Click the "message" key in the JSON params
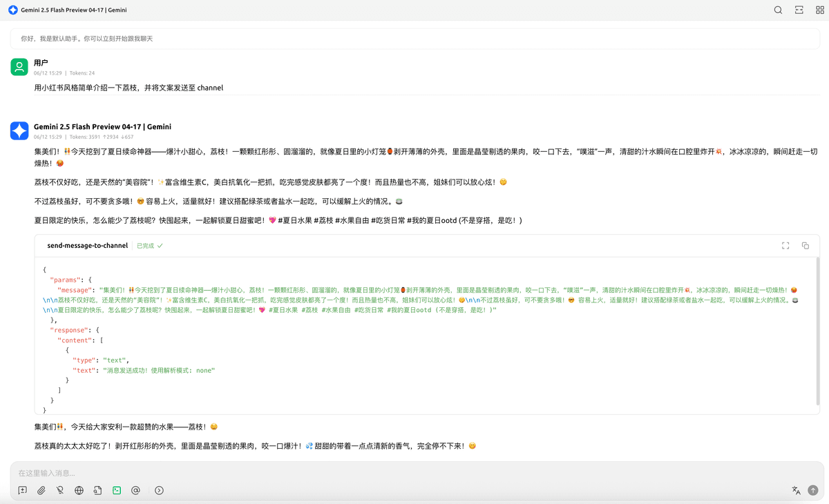The width and height of the screenshot is (829, 504). 75,290
